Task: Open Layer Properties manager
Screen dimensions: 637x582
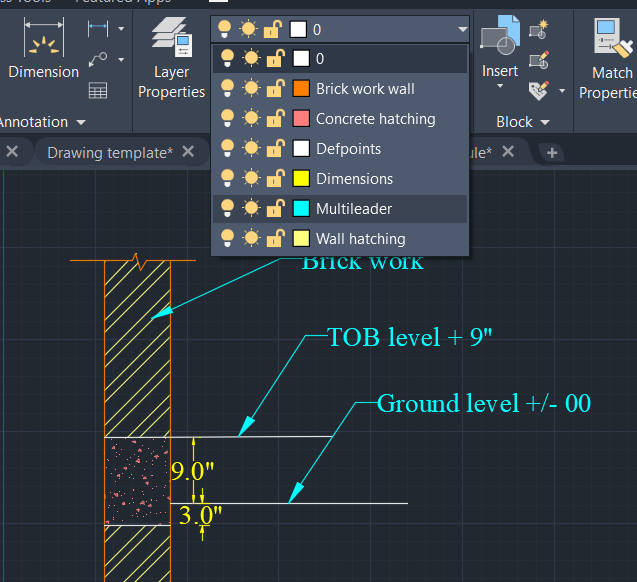Action: tap(171, 57)
